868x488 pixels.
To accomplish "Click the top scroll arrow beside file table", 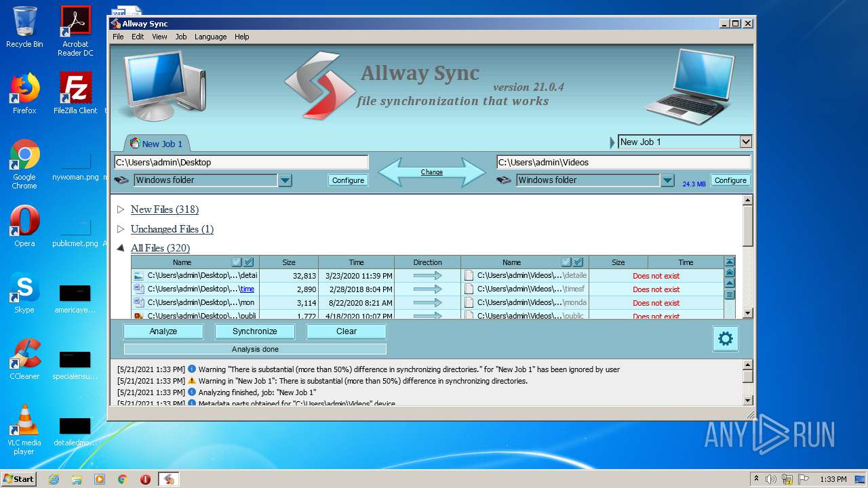I will pos(730,262).
